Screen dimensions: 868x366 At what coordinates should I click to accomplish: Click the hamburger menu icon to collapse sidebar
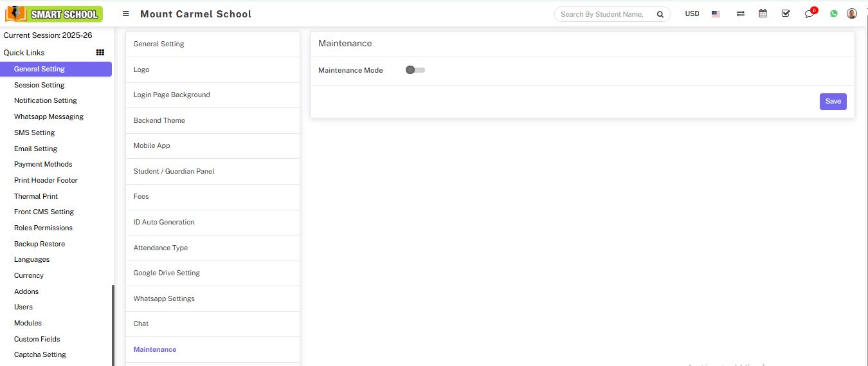(x=126, y=14)
